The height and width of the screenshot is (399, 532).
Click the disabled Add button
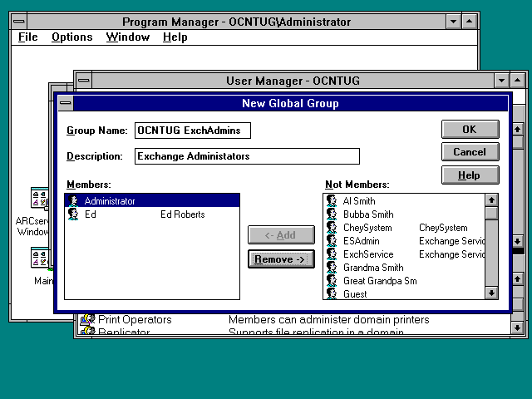281,234
